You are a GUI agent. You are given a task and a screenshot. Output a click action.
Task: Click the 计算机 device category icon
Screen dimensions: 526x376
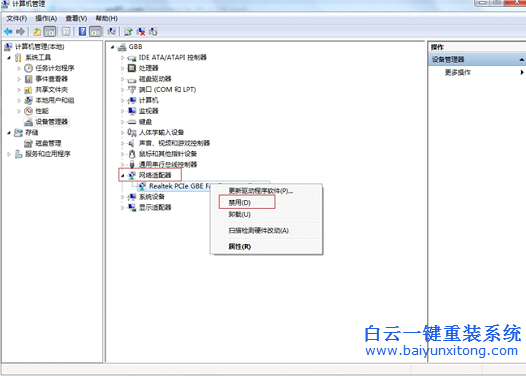[132, 100]
